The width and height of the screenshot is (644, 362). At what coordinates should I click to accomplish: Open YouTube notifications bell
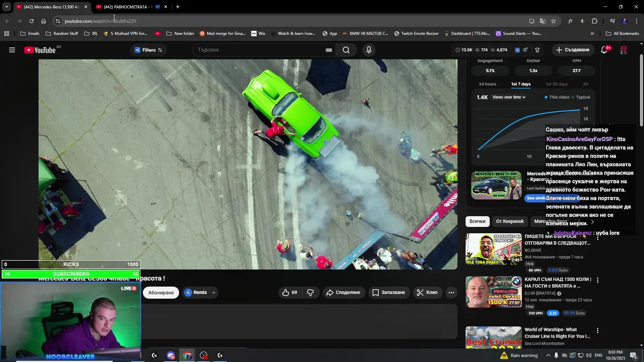pyautogui.click(x=605, y=50)
